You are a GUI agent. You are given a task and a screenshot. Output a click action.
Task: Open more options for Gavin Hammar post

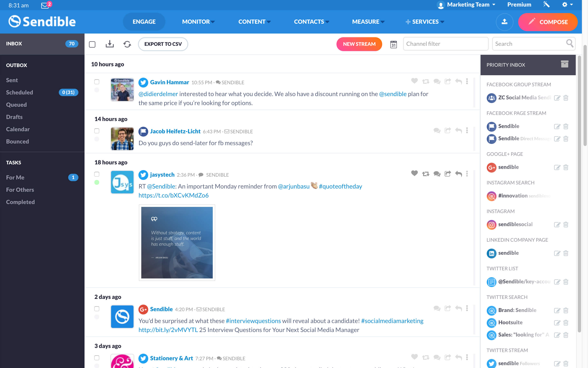click(467, 81)
